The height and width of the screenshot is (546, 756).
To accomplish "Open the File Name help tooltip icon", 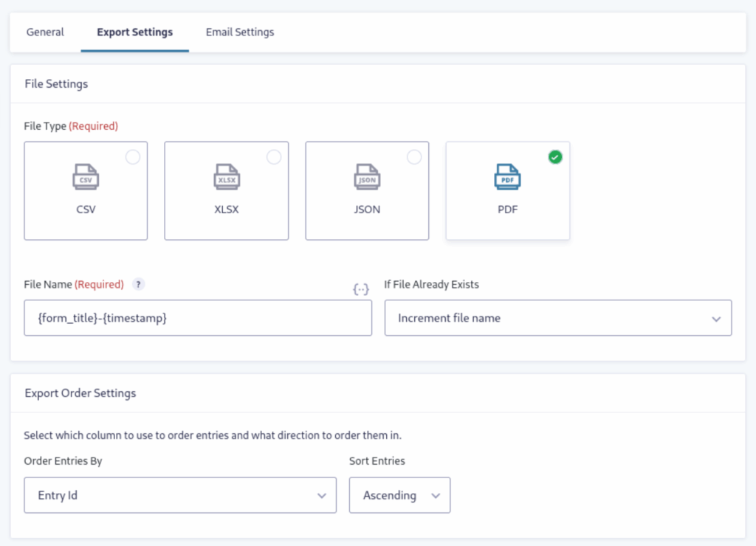I will (x=138, y=285).
